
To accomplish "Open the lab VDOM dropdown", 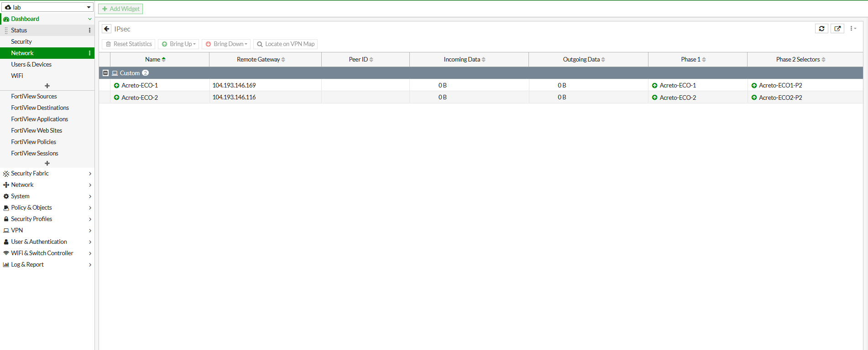I will click(x=47, y=7).
